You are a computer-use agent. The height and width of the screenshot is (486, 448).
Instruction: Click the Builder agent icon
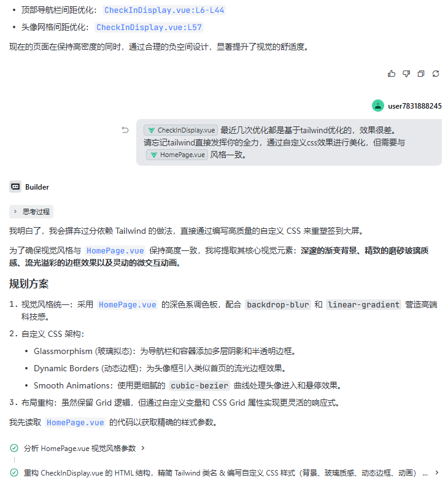(x=15, y=187)
